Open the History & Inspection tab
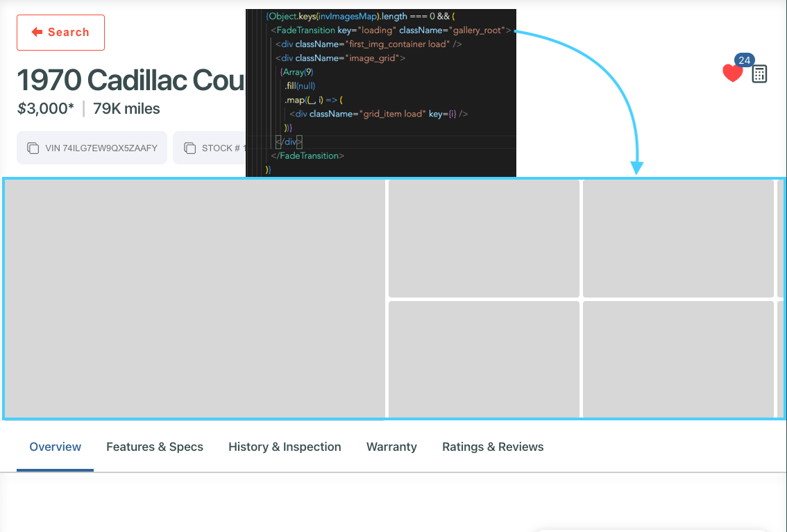The width and height of the screenshot is (787, 532). [285, 447]
